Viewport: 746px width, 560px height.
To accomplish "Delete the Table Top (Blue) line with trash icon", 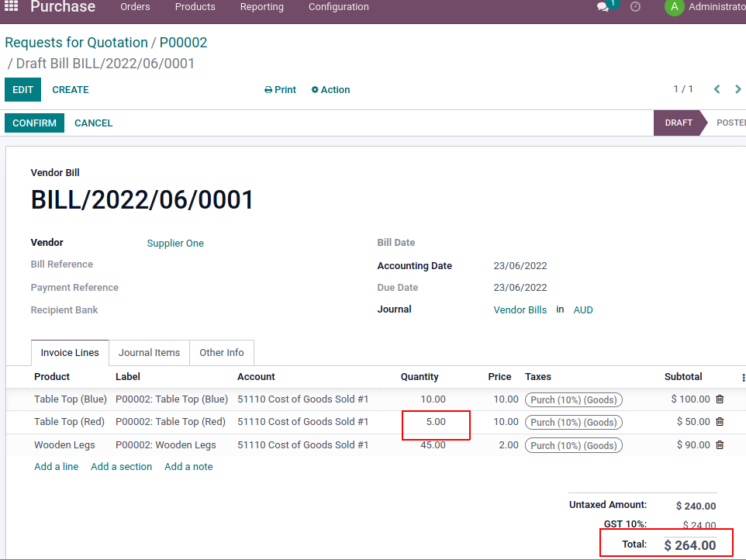I will click(x=720, y=399).
